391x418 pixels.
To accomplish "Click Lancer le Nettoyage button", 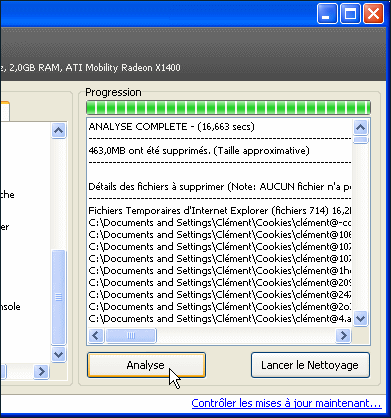I will click(310, 365).
